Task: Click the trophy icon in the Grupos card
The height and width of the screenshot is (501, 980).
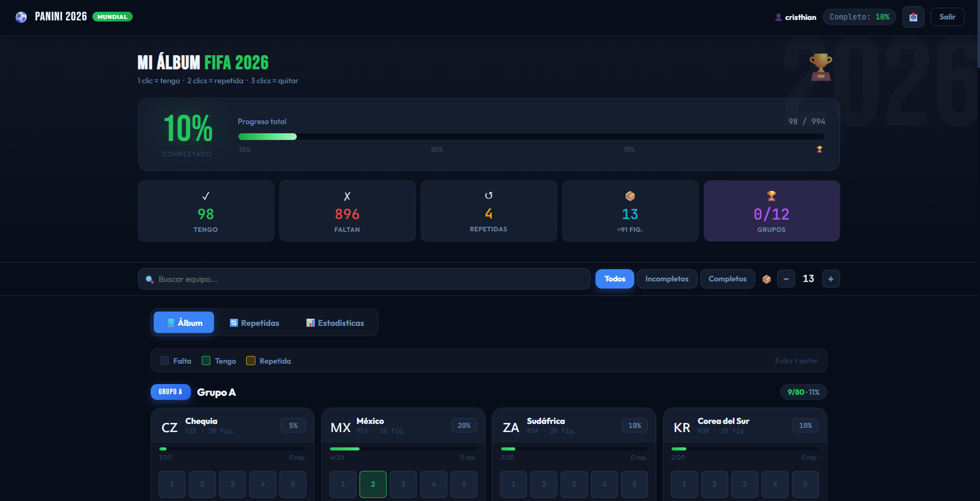Action: pos(772,196)
